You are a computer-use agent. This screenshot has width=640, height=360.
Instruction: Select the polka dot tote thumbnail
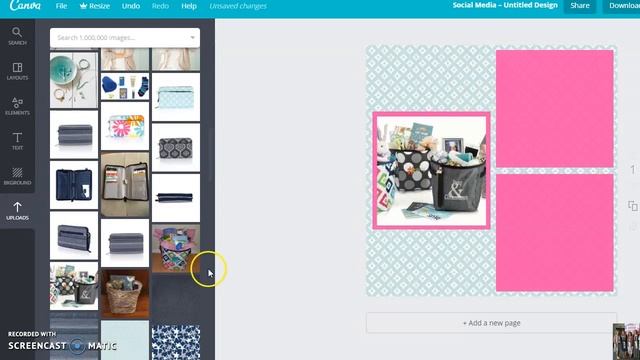click(x=74, y=286)
